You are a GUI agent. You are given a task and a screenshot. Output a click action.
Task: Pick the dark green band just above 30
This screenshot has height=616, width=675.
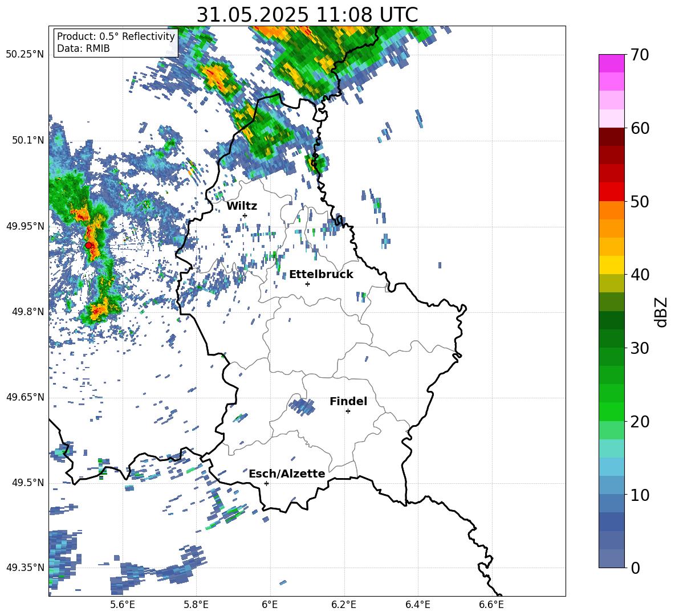611,338
